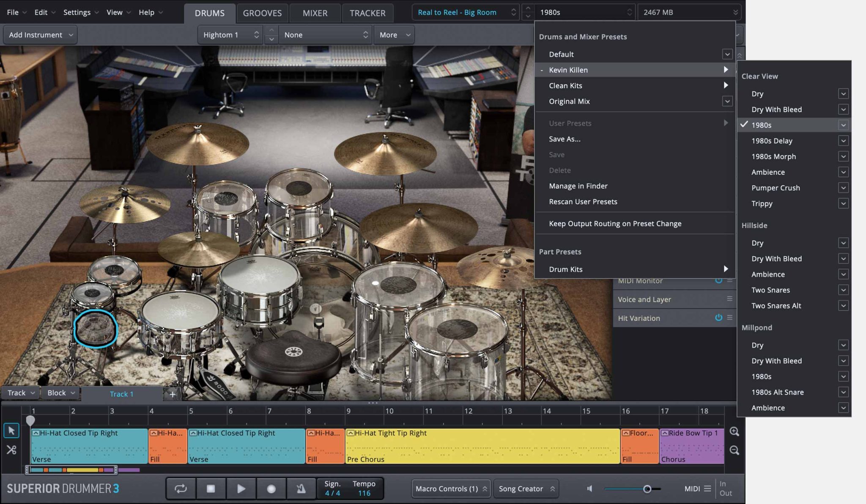Open the Help menu
This screenshot has height=504, width=866.
[x=151, y=12]
